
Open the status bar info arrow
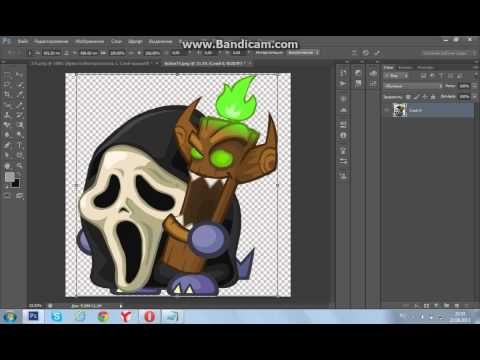[121, 305]
